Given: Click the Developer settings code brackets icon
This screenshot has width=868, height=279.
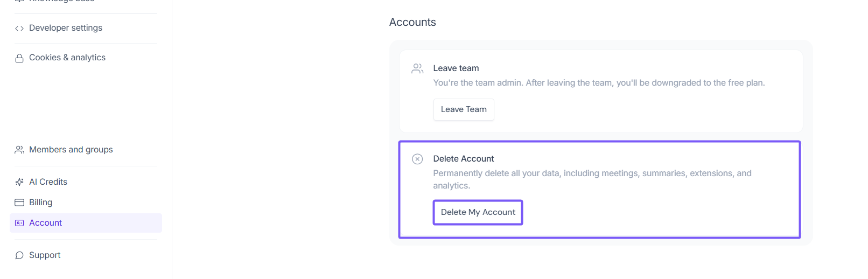Looking at the screenshot, I should coord(19,29).
